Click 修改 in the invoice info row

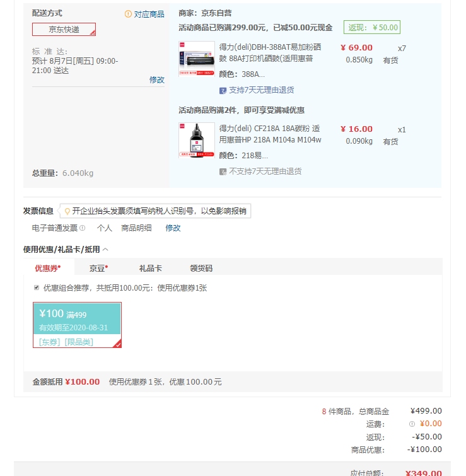point(173,228)
